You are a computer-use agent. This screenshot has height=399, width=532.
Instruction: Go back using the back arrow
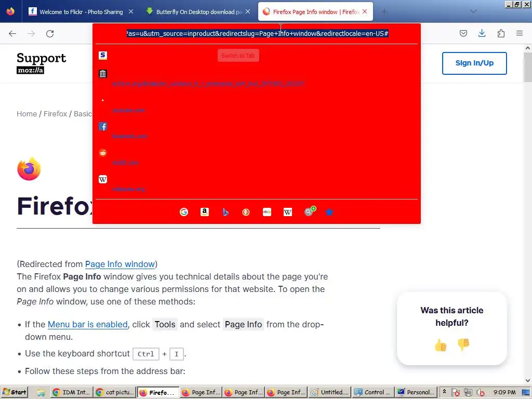[12, 33]
